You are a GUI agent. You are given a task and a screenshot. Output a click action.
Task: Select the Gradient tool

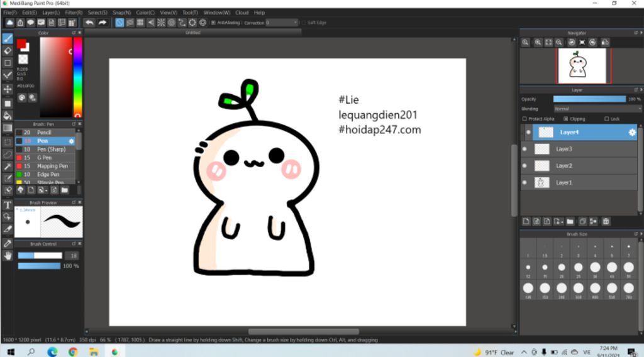(8, 128)
